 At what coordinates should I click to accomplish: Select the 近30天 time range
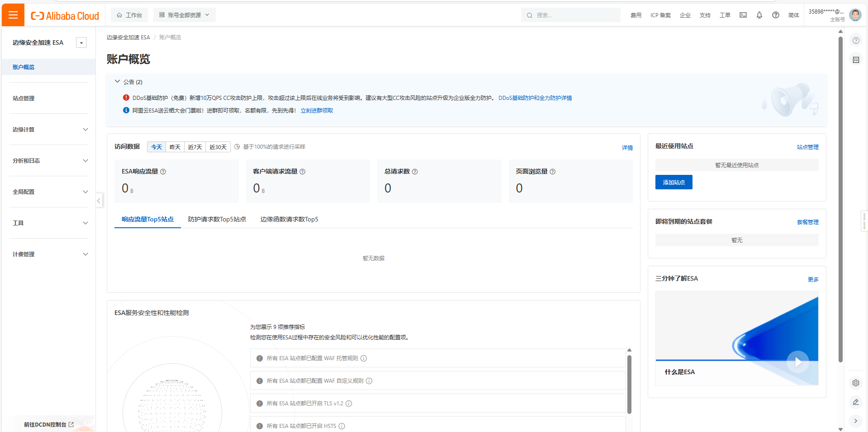point(218,147)
